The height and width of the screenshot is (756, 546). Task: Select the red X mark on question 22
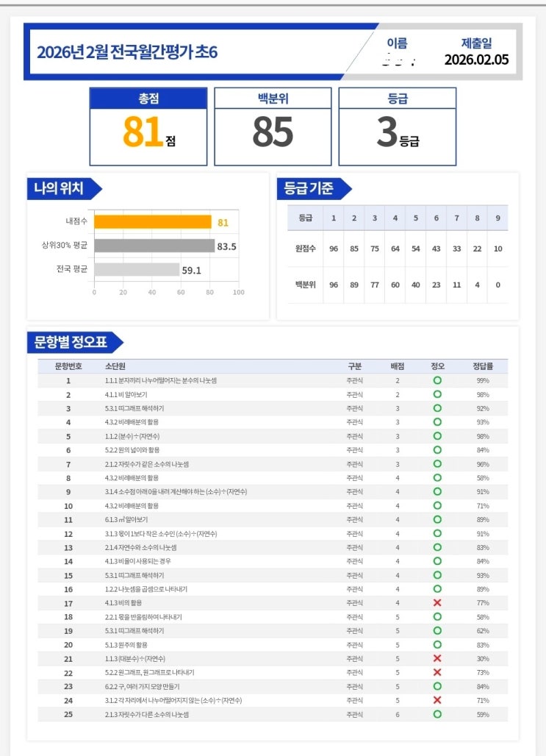pos(437,673)
